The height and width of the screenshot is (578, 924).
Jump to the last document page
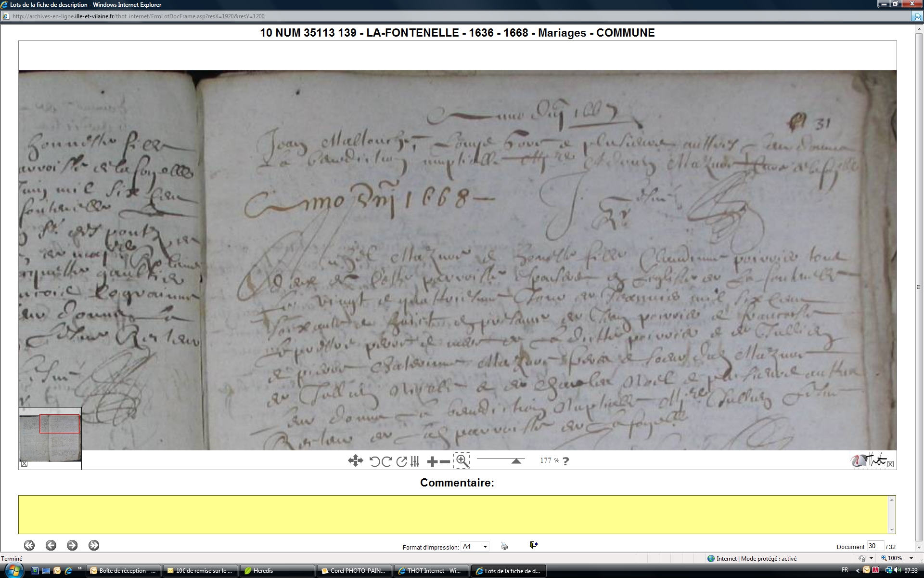tap(94, 545)
